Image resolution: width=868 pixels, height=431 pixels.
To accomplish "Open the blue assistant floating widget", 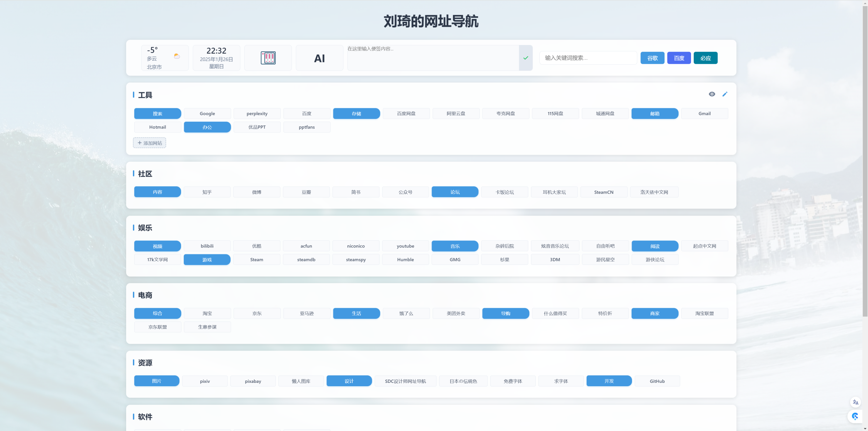I will (855, 416).
